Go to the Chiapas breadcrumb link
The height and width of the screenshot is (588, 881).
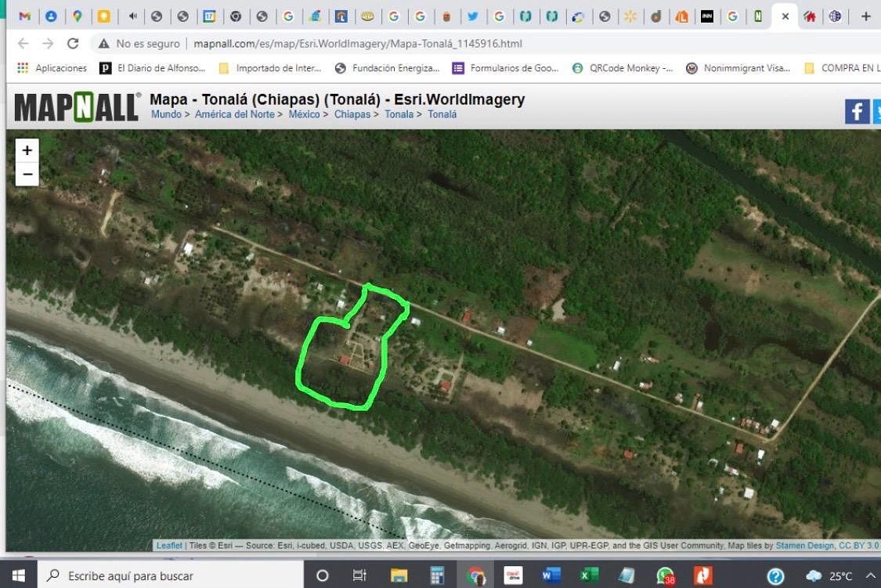pyautogui.click(x=352, y=114)
